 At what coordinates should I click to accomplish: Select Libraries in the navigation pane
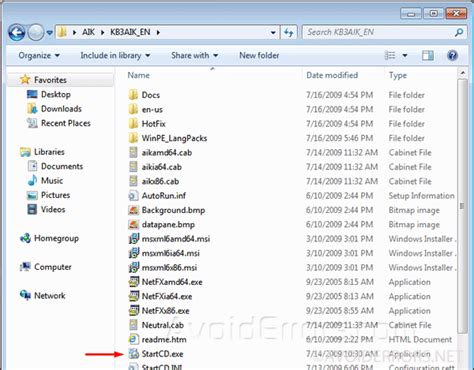coord(49,152)
